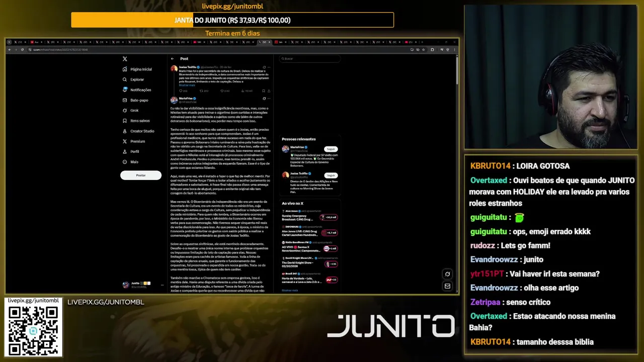Open The David Knight Show broadcast
This screenshot has width=644, height=362.
(x=309, y=261)
